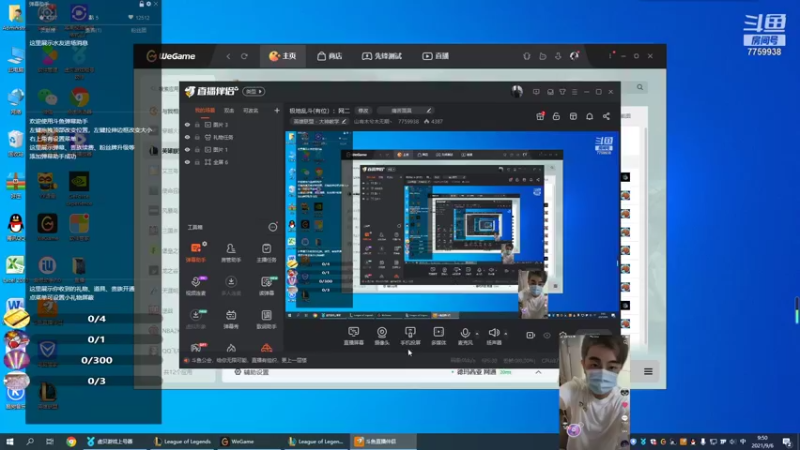Open the user avatar in the streaming app title bar
The height and width of the screenshot is (450, 800).
coord(517,92)
